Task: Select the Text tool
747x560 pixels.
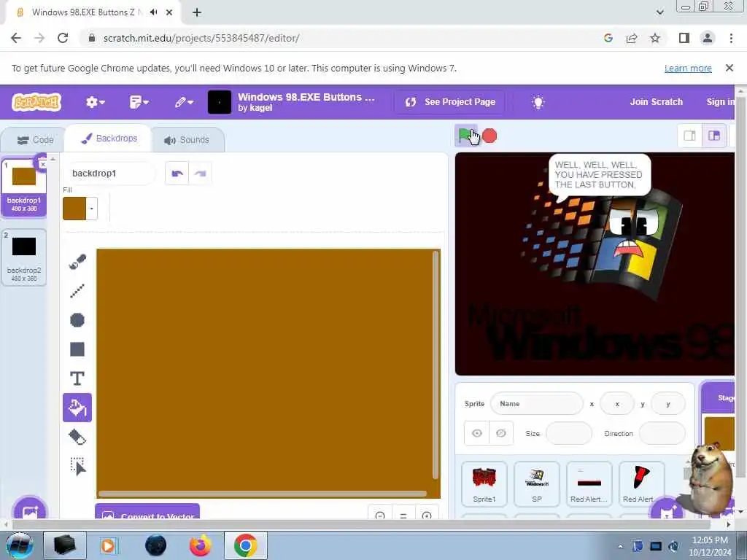Action: [x=77, y=378]
